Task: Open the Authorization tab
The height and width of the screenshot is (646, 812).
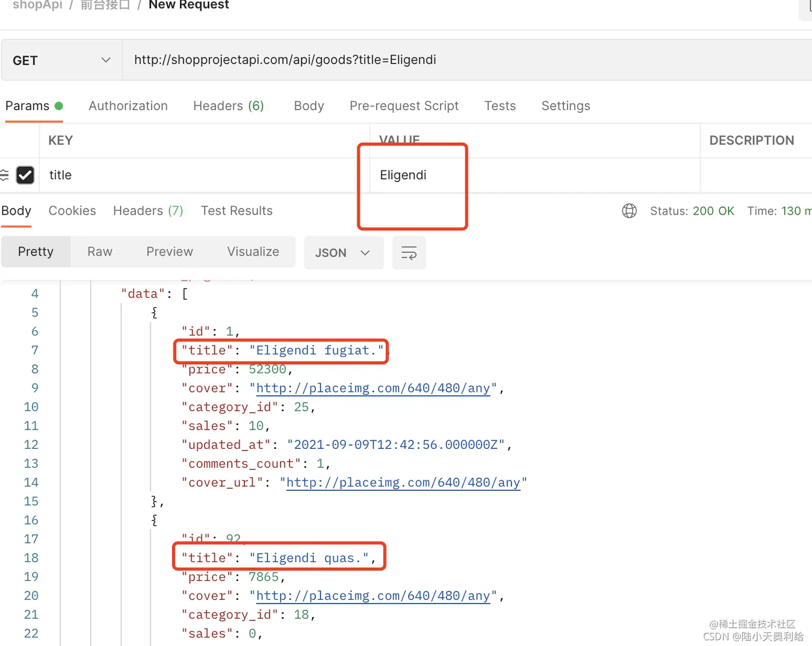Action: pyautogui.click(x=128, y=106)
